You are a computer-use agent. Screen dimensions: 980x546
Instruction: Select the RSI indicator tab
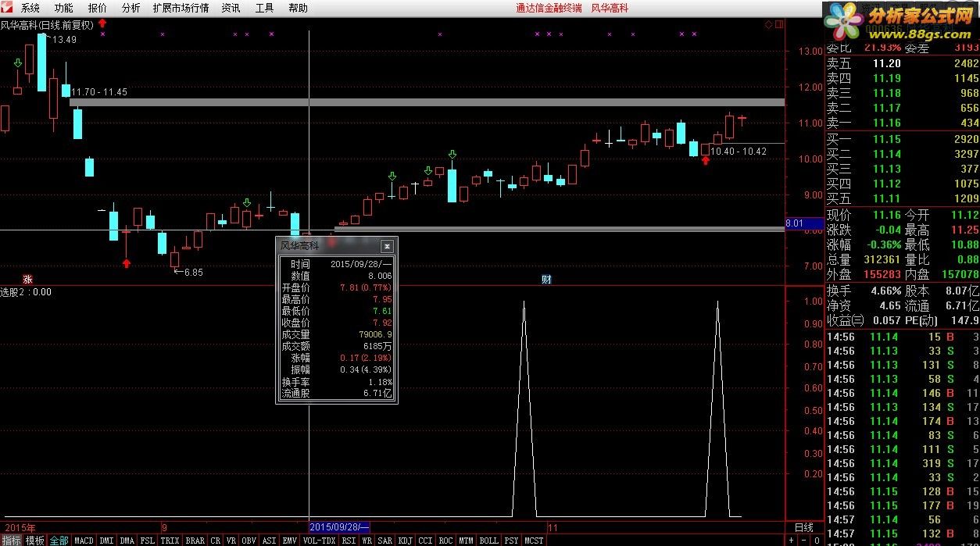click(349, 540)
